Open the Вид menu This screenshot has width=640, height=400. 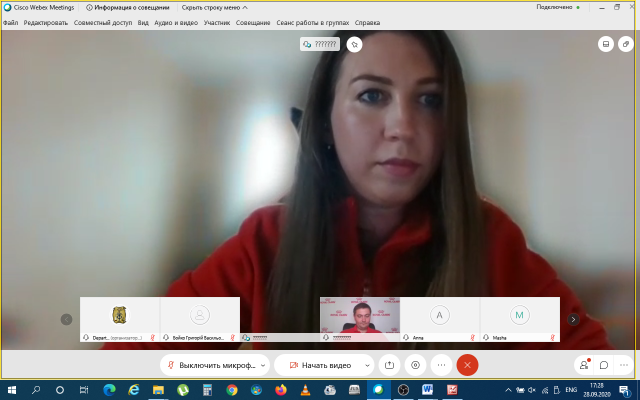(143, 23)
